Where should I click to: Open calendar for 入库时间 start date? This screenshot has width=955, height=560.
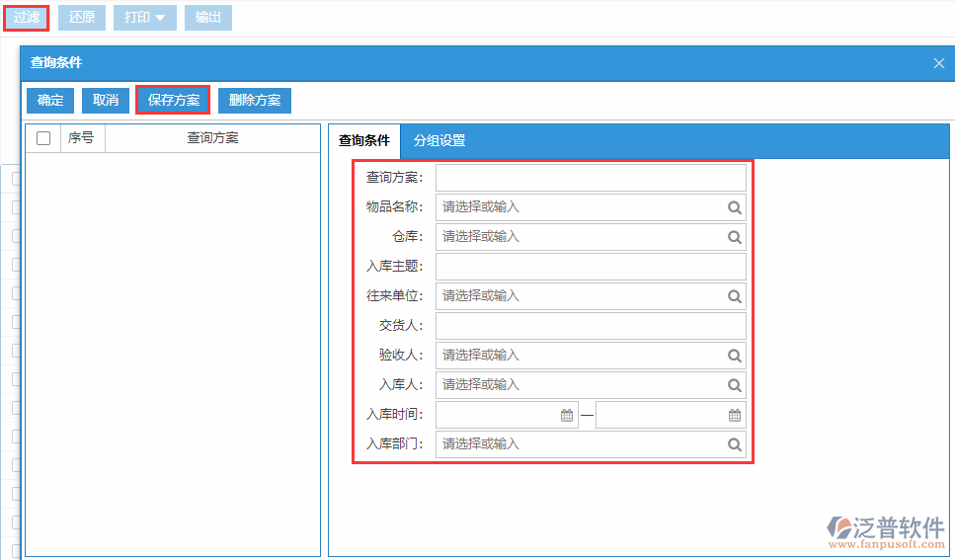567,415
